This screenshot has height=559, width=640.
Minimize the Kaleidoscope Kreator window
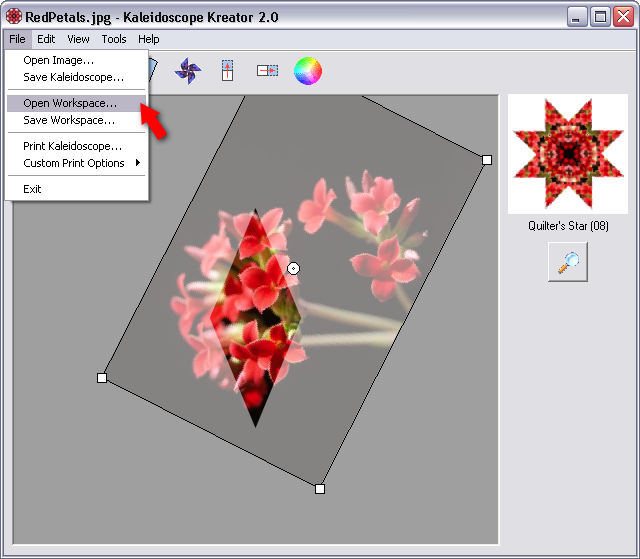[x=576, y=17]
